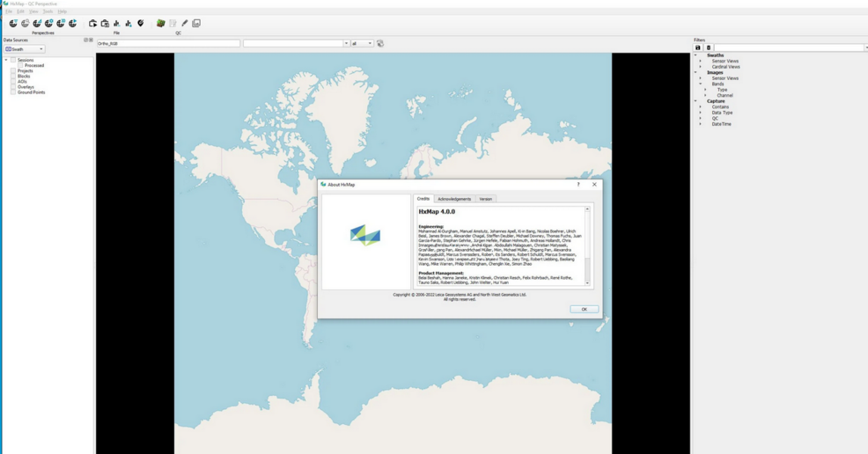Expand Cardinal Views under Swaths
The width and height of the screenshot is (868, 454).
[700, 67]
